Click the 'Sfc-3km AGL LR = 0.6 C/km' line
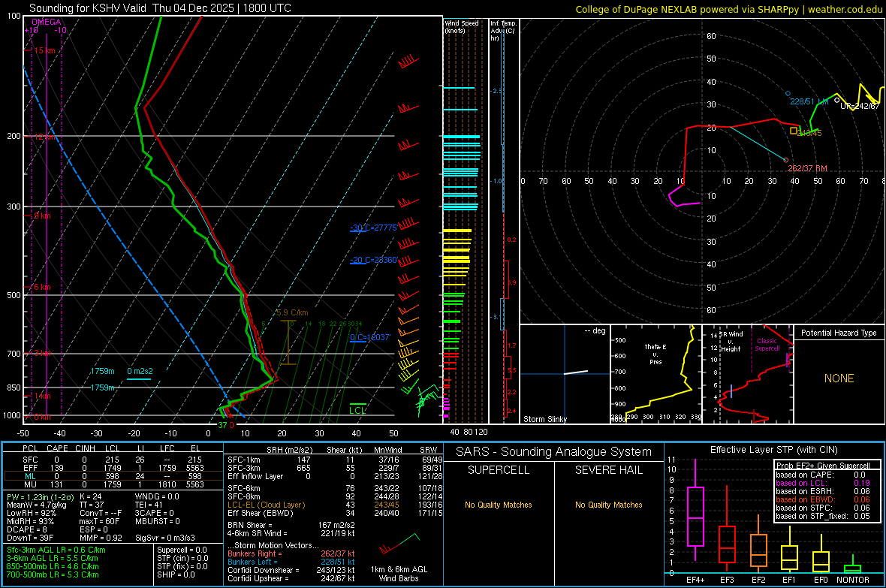 point(56,550)
